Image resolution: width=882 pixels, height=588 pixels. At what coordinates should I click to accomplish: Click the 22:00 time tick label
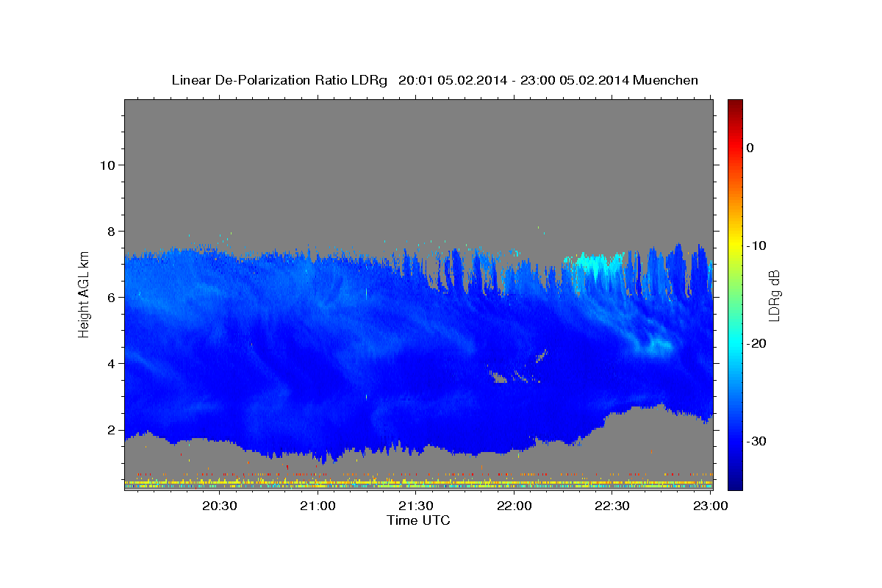click(514, 506)
